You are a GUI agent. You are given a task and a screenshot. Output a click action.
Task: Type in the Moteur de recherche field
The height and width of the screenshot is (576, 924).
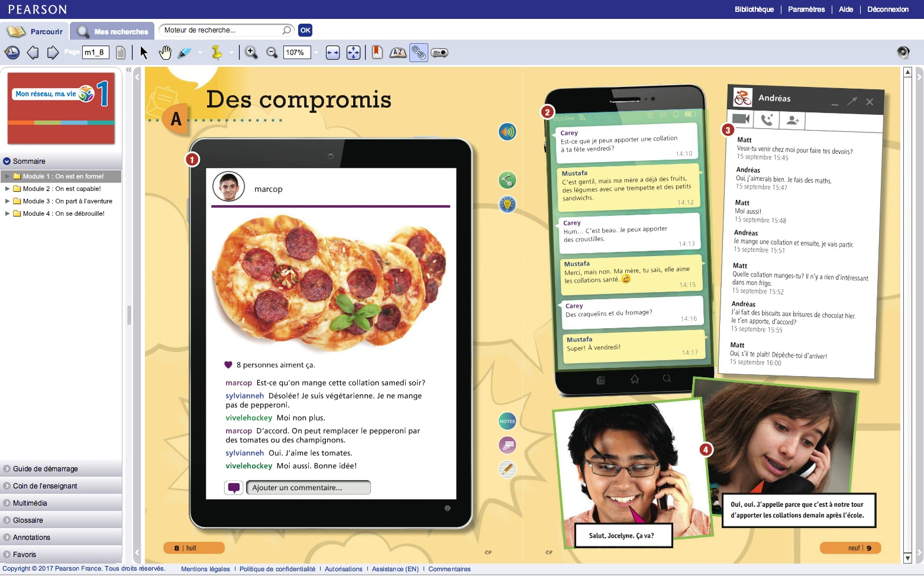pyautogui.click(x=219, y=30)
